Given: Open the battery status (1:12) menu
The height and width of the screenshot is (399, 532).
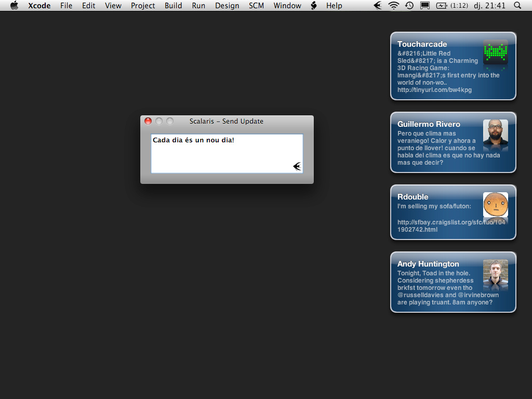Looking at the screenshot, I should [x=452, y=5].
